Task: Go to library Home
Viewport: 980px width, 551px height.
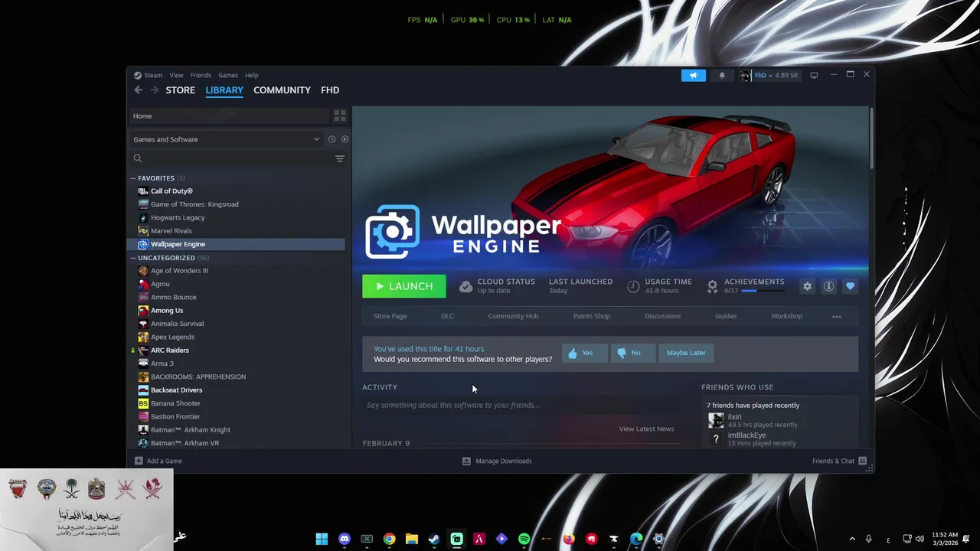Action: tap(228, 116)
